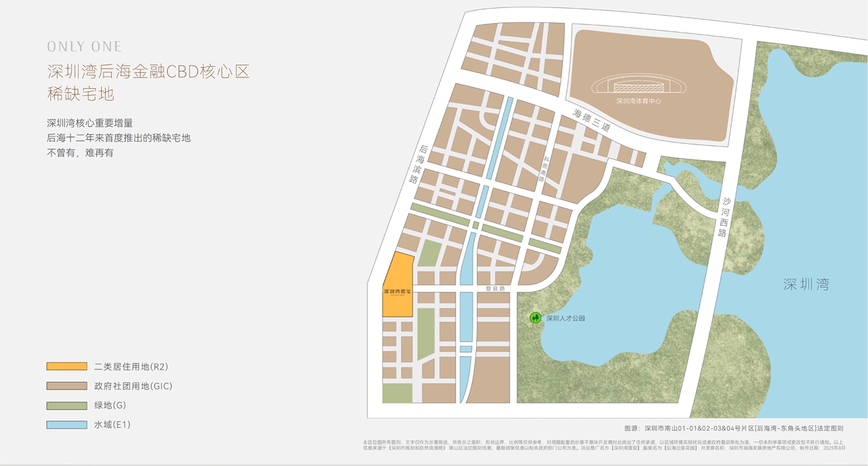
Task: Click the 二类居住用地(R2) legend label
Action: pos(131,366)
